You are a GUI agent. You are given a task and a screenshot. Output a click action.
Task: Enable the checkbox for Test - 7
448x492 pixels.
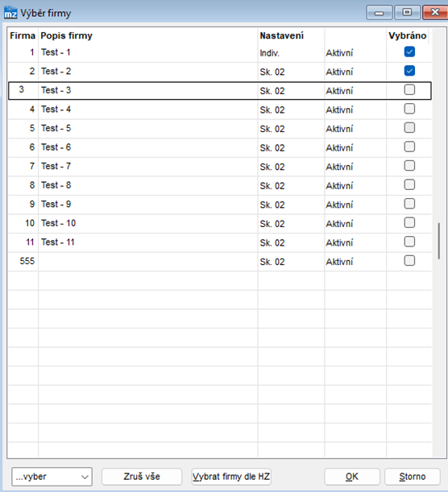pyautogui.click(x=409, y=166)
